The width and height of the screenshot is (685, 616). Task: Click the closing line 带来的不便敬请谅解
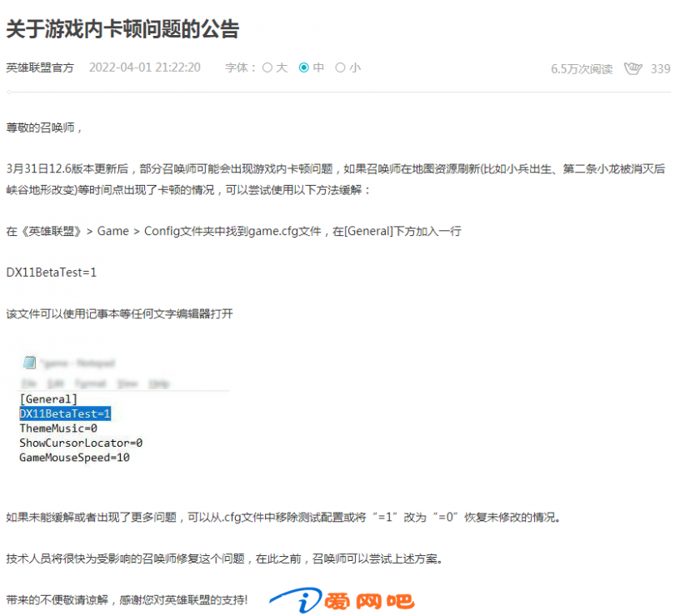pyautogui.click(x=127, y=600)
